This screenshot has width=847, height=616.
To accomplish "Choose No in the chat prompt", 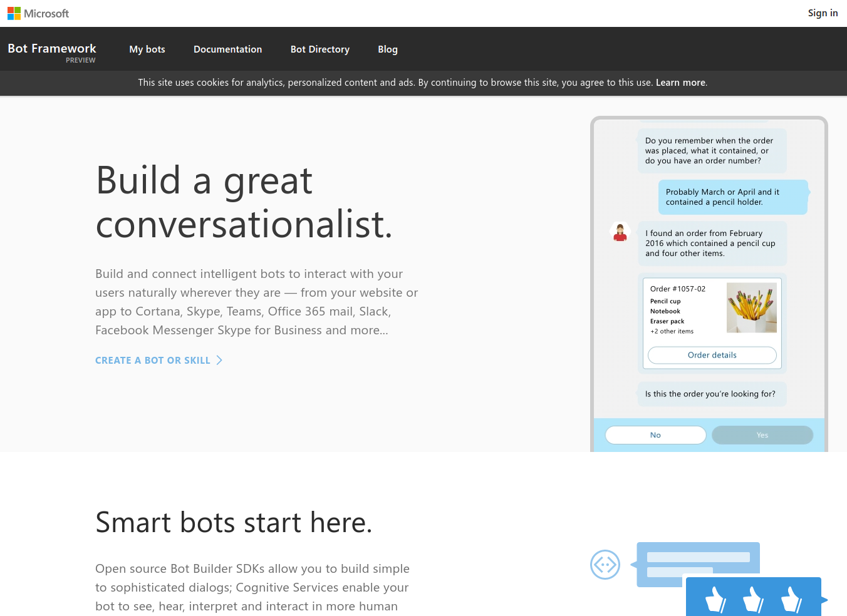I will [655, 435].
